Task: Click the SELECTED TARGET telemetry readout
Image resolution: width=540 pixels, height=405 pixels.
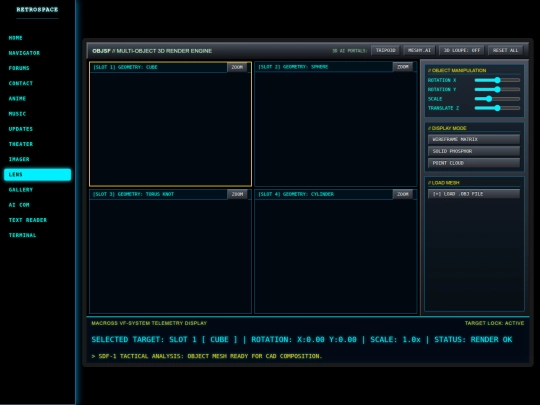Action: tap(302, 340)
